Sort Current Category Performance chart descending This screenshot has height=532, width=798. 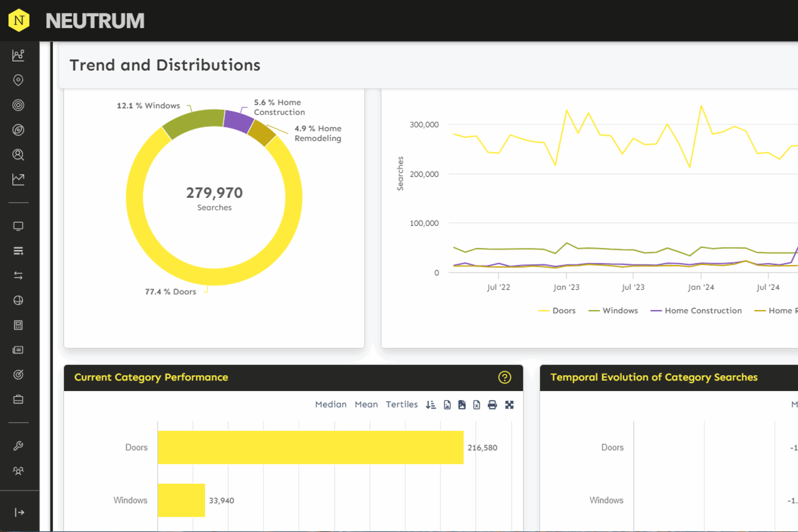click(431, 405)
